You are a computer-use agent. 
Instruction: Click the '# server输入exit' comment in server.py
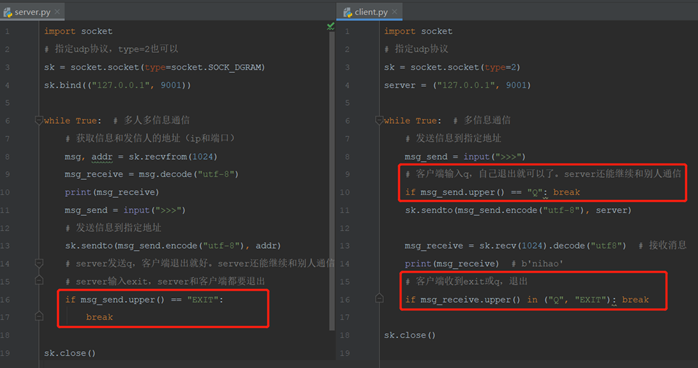pyautogui.click(x=165, y=281)
